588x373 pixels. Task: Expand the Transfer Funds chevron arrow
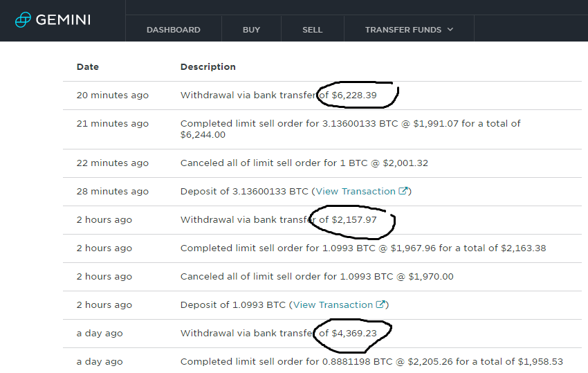tap(450, 29)
